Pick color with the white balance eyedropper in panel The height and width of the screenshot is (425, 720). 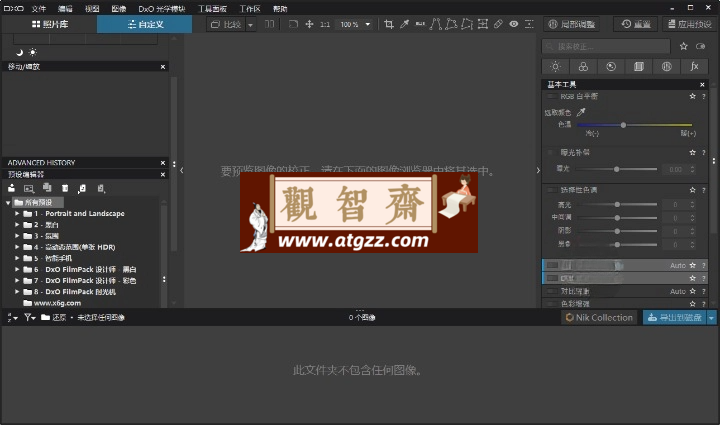click(x=581, y=112)
